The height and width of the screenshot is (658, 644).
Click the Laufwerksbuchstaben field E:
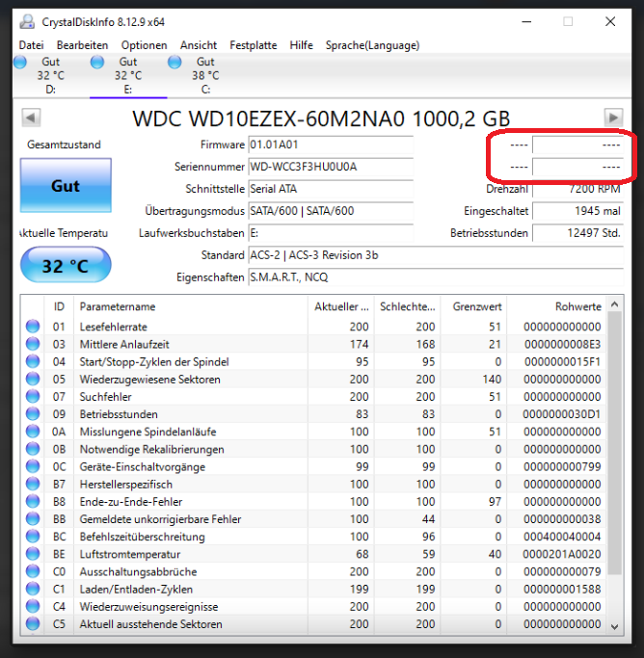[x=331, y=233]
